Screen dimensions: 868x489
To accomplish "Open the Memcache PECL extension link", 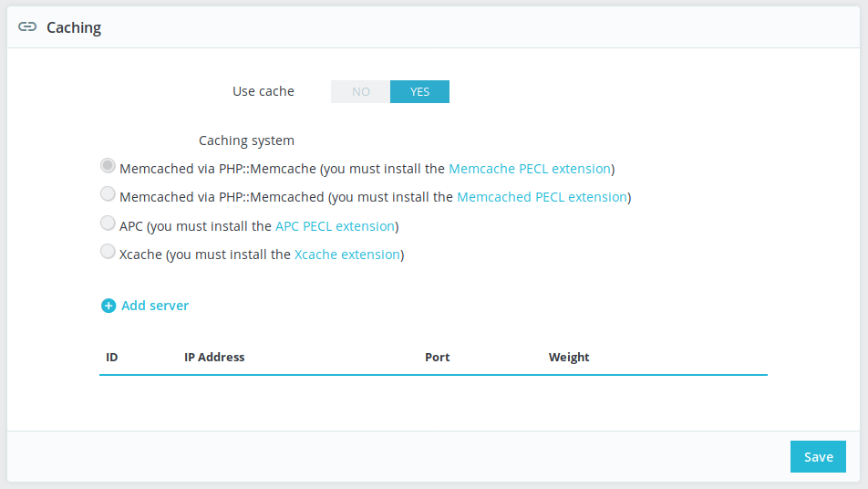I will coord(529,169).
